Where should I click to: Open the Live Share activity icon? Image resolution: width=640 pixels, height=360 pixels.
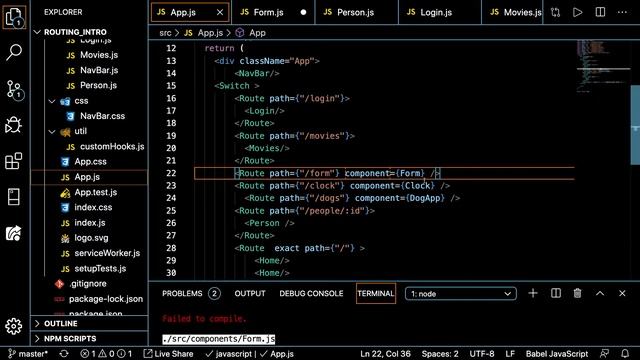click(13, 233)
